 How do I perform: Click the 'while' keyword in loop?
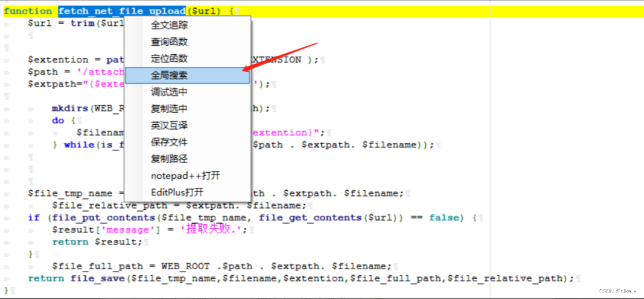(x=79, y=145)
